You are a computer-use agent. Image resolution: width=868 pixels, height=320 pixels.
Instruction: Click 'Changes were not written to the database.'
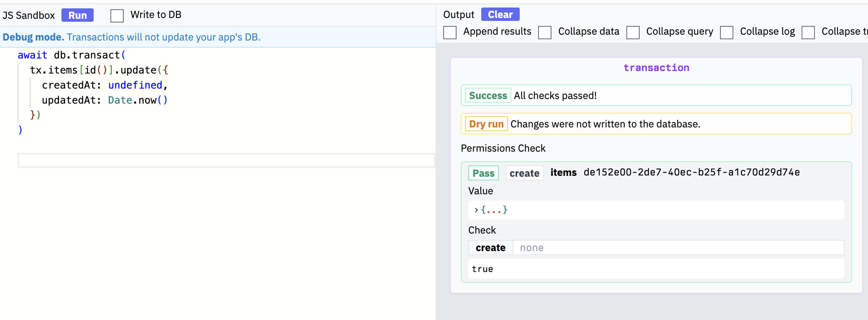pyautogui.click(x=605, y=124)
